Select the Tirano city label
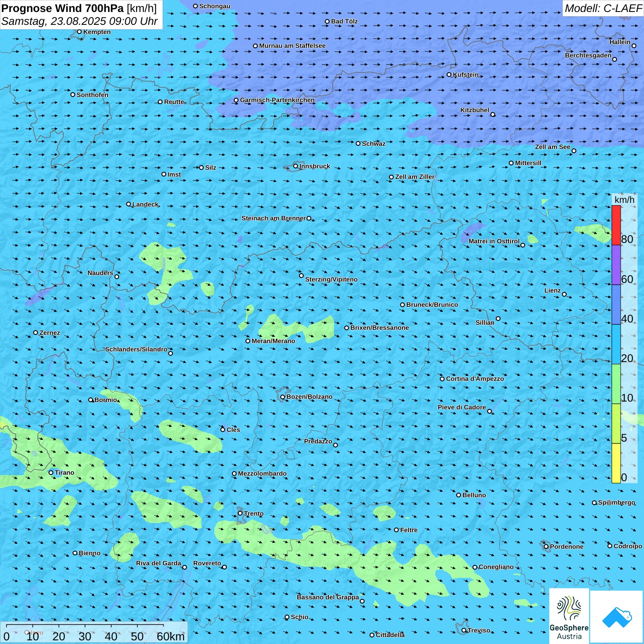The height and width of the screenshot is (644, 644). pos(64,472)
